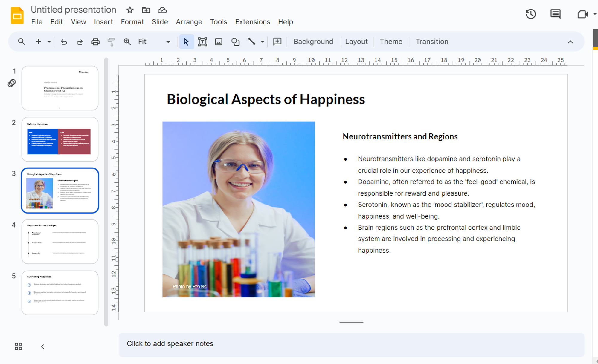Screen dimensions: 598x364
Task: Click the bullet about serotonin mood stabilizer
Action: coord(446,210)
